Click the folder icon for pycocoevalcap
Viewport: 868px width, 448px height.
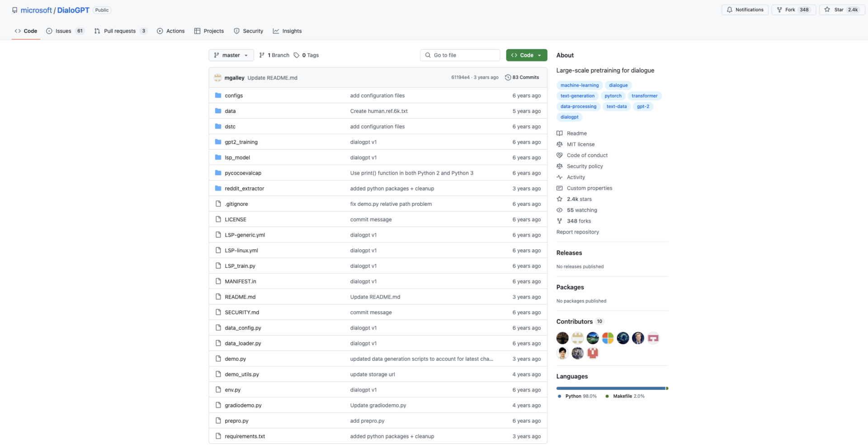coord(218,173)
